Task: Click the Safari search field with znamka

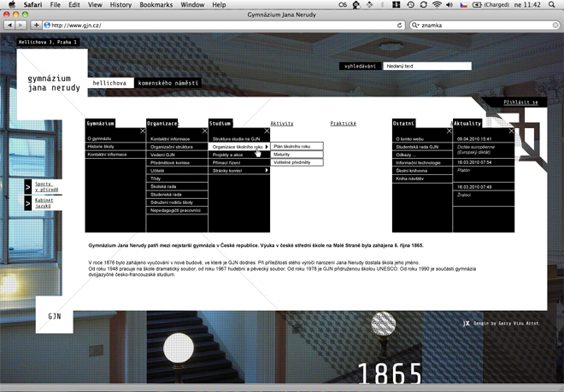Action: (485, 25)
